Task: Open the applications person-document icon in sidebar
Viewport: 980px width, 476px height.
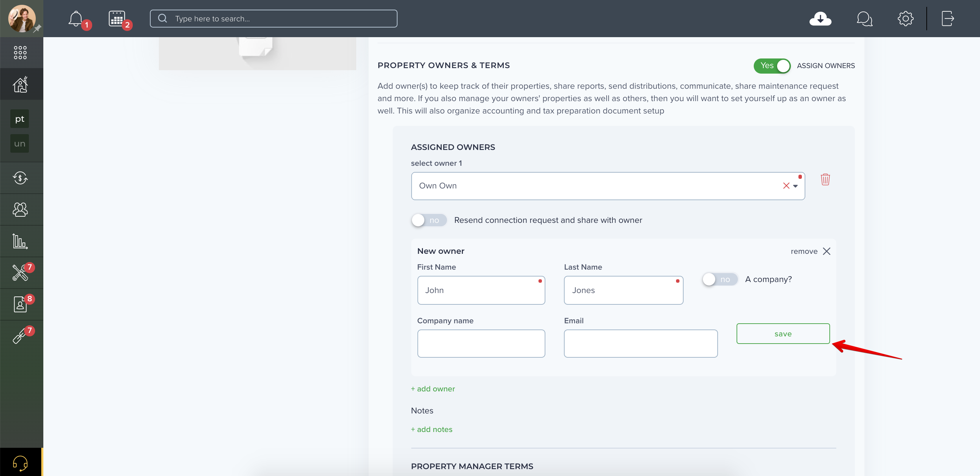Action: coord(20,304)
